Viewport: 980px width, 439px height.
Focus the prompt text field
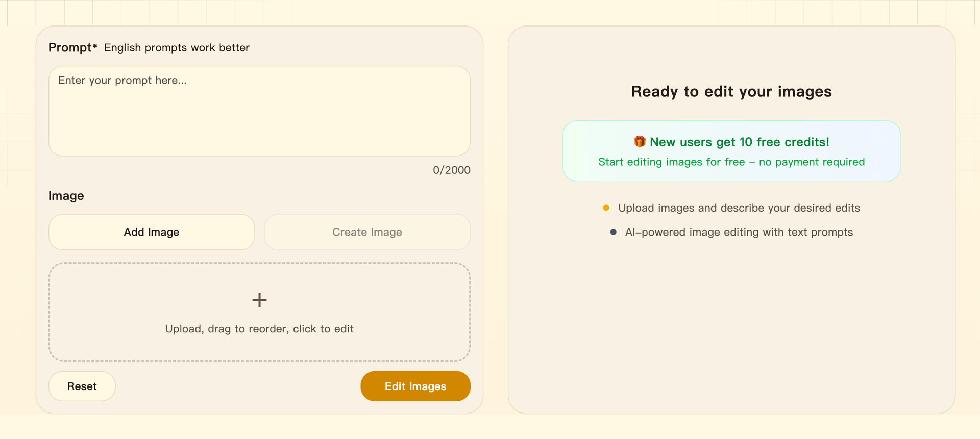coord(259,111)
